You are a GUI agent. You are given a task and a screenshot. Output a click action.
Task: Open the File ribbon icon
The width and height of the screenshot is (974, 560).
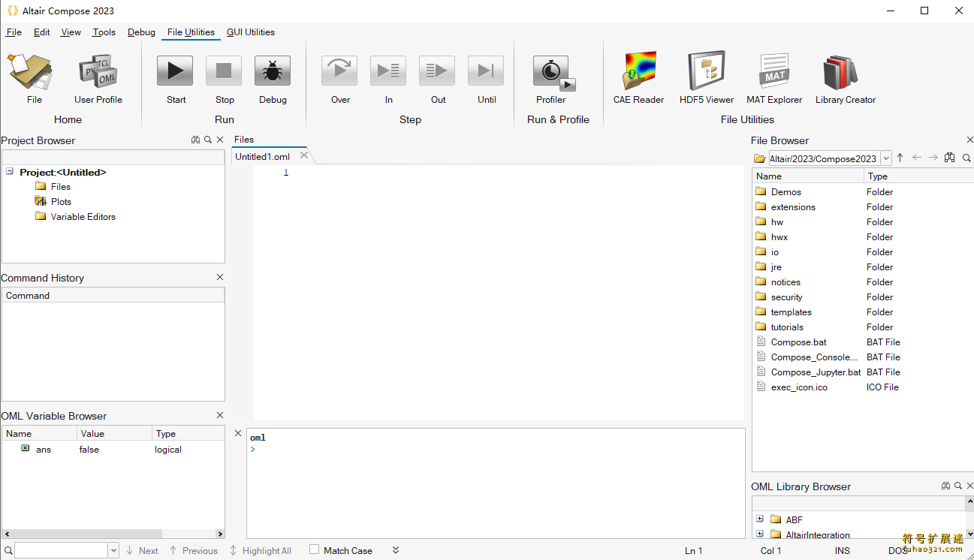point(29,72)
